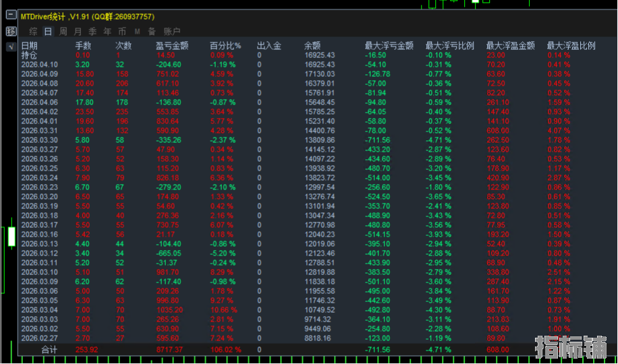The width and height of the screenshot is (618, 364).
Task: Switch to the 币 currency tab
Action: point(122,31)
